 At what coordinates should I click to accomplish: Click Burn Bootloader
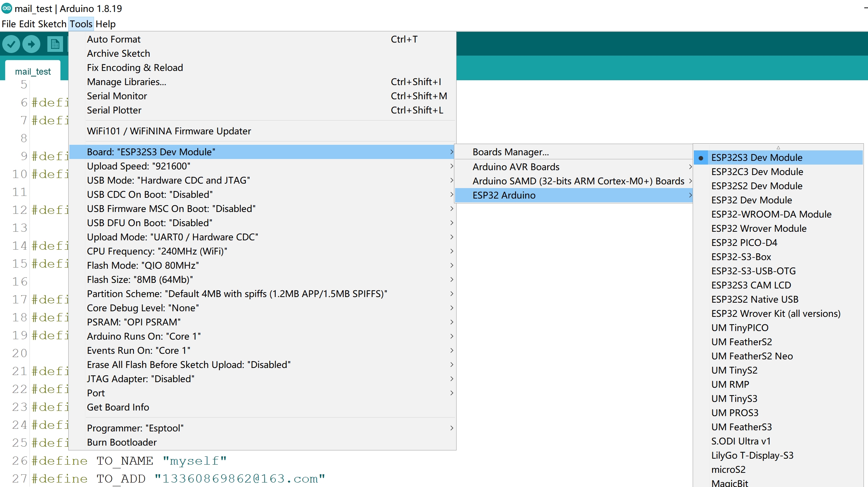pos(263,442)
